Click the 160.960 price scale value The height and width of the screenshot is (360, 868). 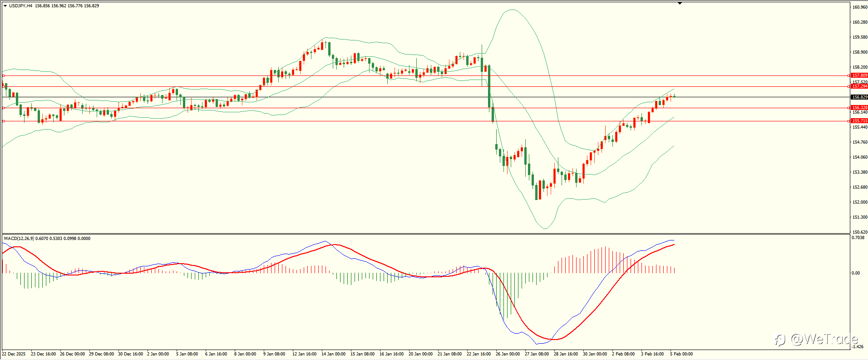pyautogui.click(x=860, y=7)
